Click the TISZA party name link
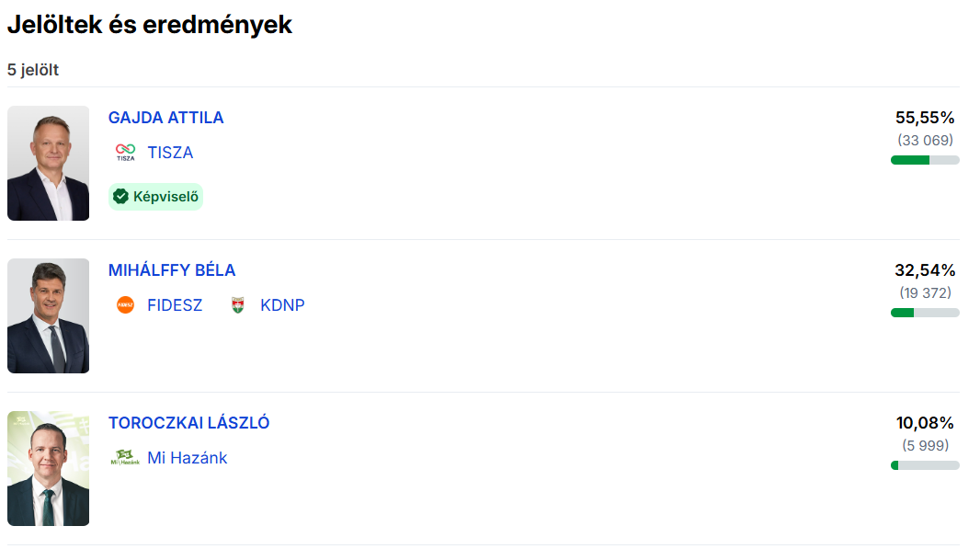Viewport: 980px width, 549px height. 170,153
